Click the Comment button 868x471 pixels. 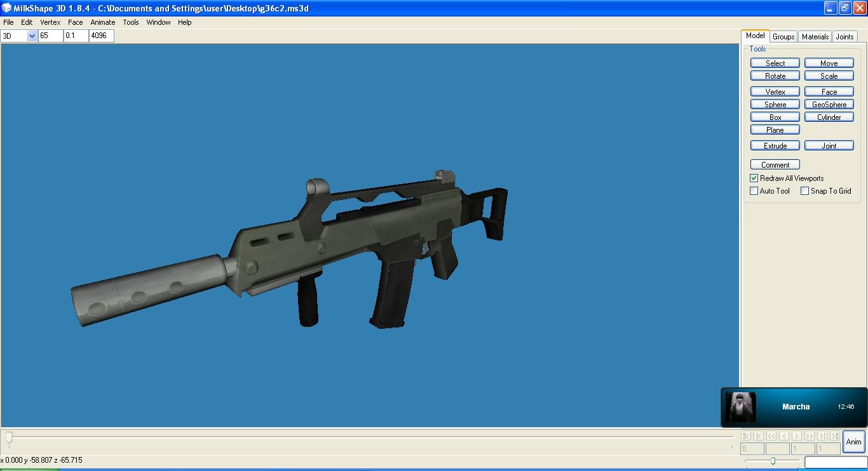tap(775, 164)
